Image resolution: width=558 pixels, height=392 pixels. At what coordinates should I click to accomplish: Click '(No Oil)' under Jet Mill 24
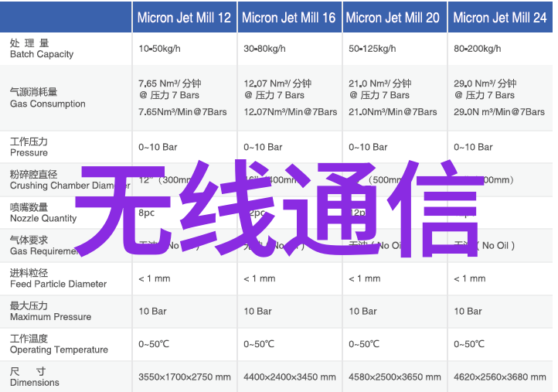click(x=495, y=246)
